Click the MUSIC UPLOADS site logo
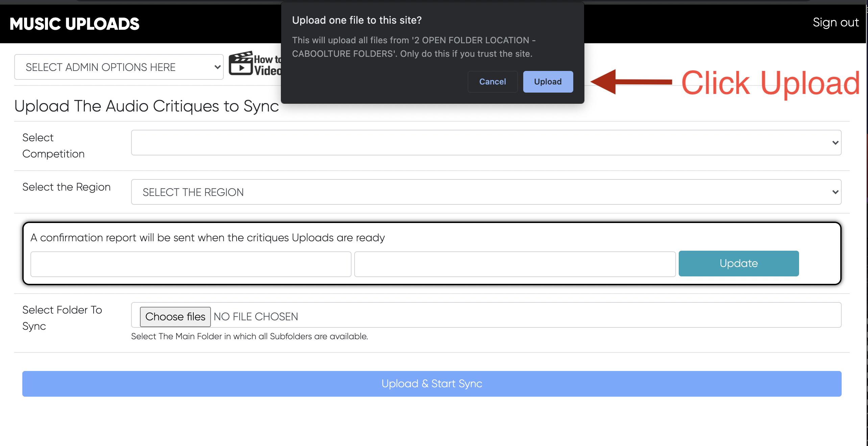This screenshot has height=446, width=868. click(x=74, y=24)
